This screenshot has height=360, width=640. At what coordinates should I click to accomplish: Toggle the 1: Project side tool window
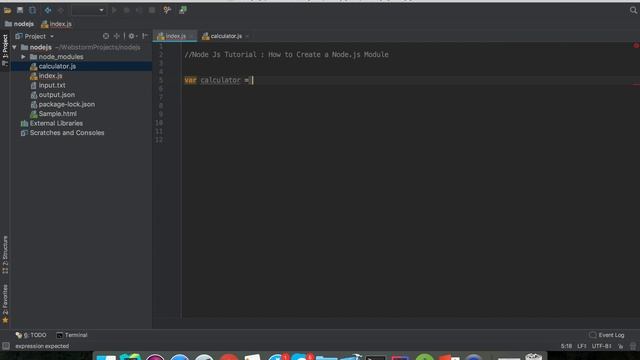pyautogui.click(x=5, y=50)
